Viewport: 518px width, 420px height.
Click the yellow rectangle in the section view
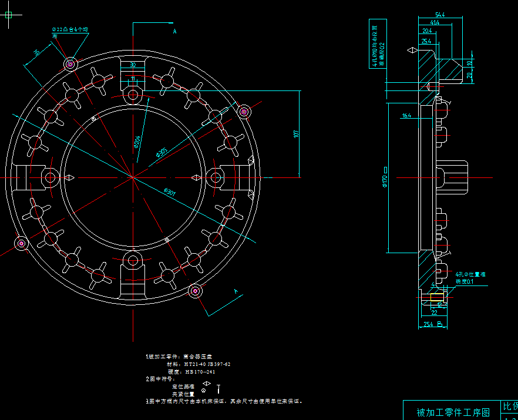tap(437, 297)
